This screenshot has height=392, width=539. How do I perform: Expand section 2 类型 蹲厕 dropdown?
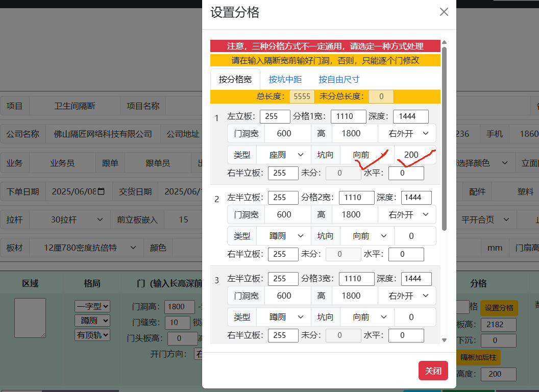(284, 236)
